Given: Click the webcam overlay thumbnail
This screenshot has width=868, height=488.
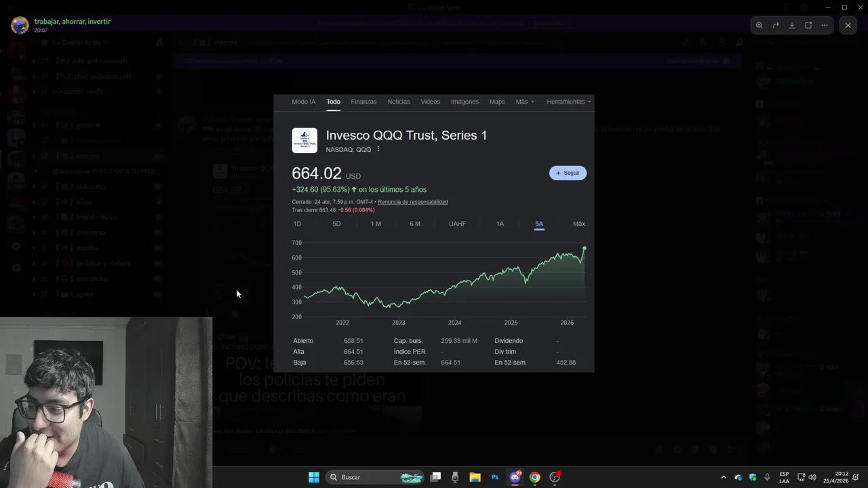Looking at the screenshot, I should pyautogui.click(x=106, y=403).
